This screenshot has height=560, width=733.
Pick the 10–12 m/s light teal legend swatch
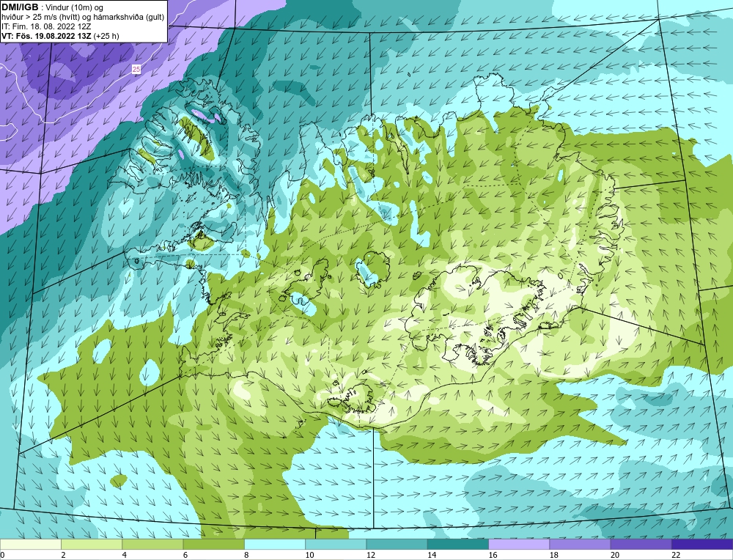[336, 544]
